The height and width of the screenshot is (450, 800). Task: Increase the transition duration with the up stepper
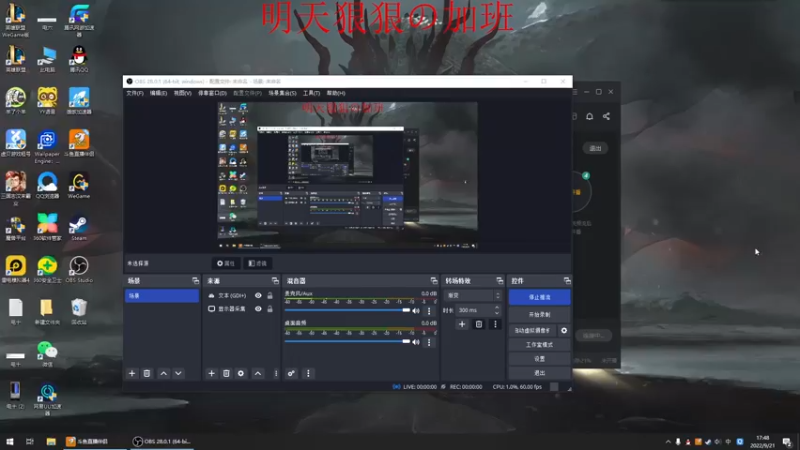pos(497,307)
